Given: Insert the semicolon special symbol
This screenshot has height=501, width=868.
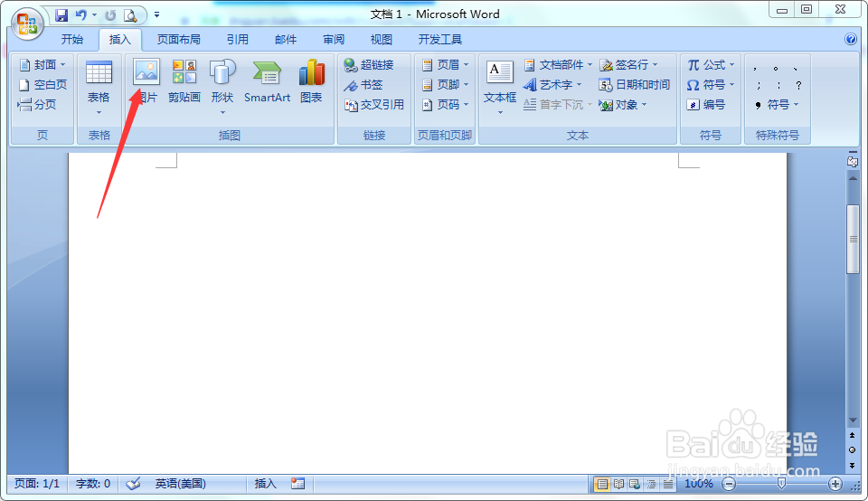Looking at the screenshot, I should tap(759, 85).
